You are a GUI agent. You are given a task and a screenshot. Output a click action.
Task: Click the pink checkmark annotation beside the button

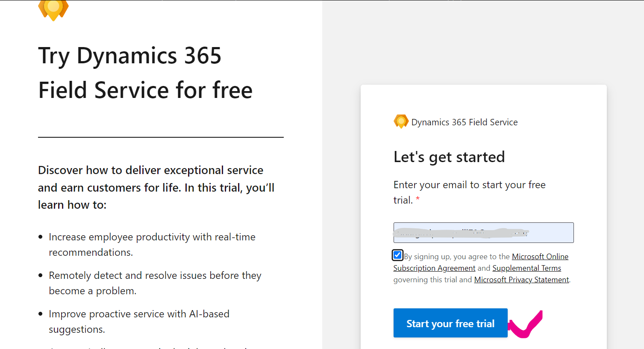tap(525, 325)
